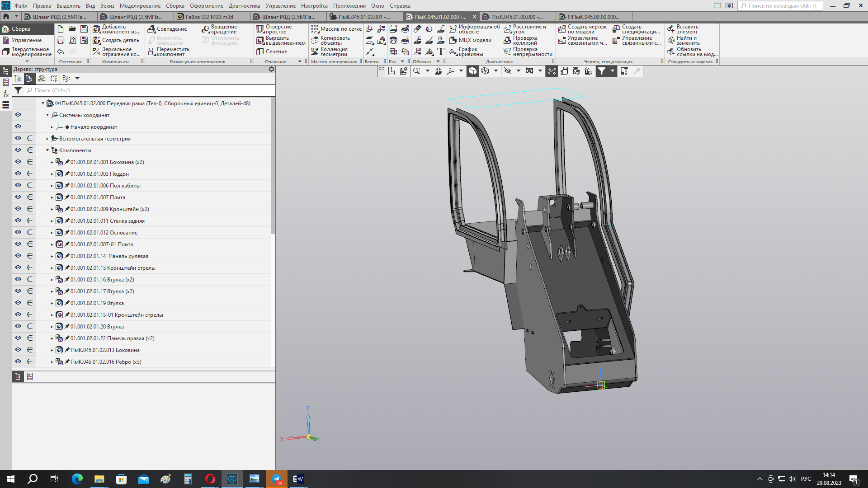The height and width of the screenshot is (488, 868).
Task: Click Добавить компонент из файла icon
Action: (97, 29)
